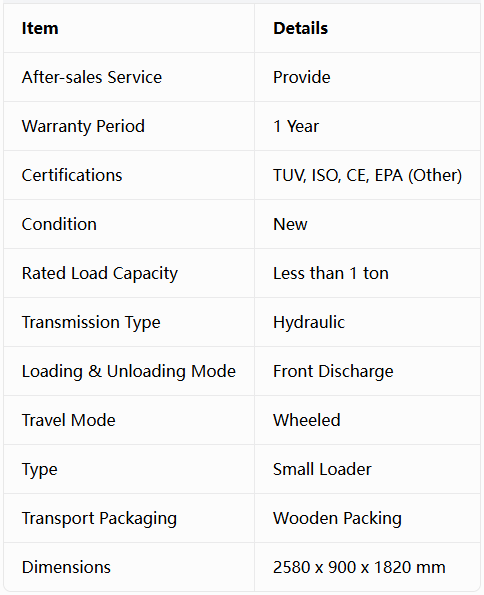The image size is (484, 595).
Task: Select the After-sales Service label
Action: pos(92,77)
